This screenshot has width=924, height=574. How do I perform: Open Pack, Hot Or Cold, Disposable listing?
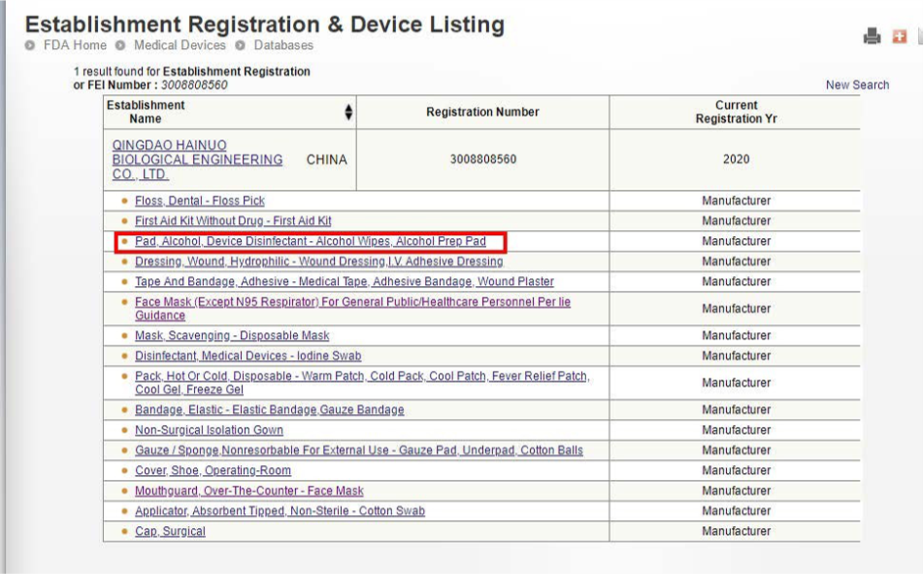[x=363, y=382]
